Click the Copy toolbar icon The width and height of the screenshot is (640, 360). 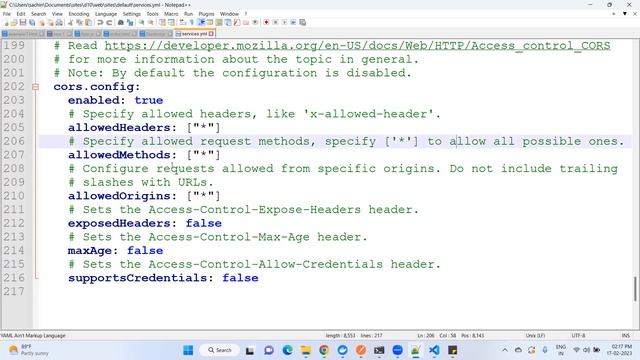coord(79,22)
